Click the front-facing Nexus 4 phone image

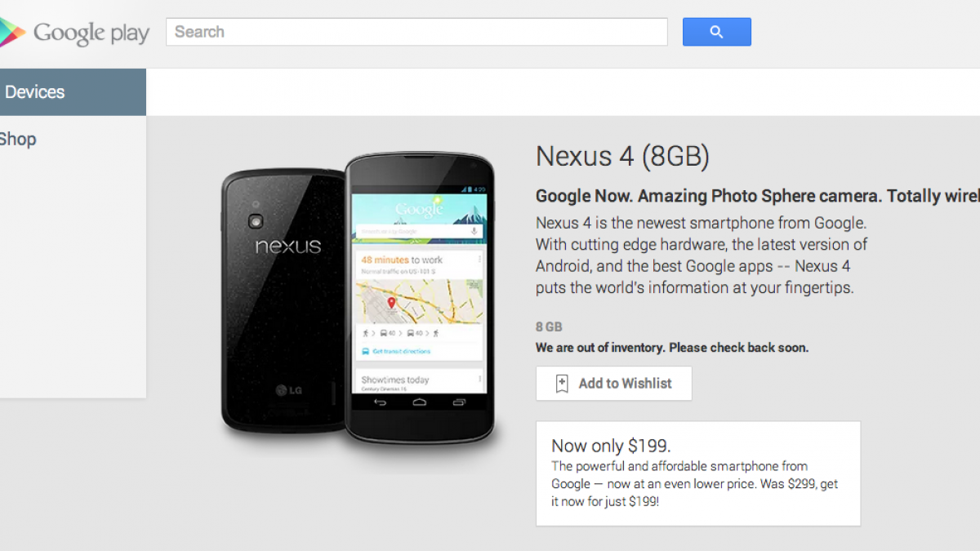point(420,299)
